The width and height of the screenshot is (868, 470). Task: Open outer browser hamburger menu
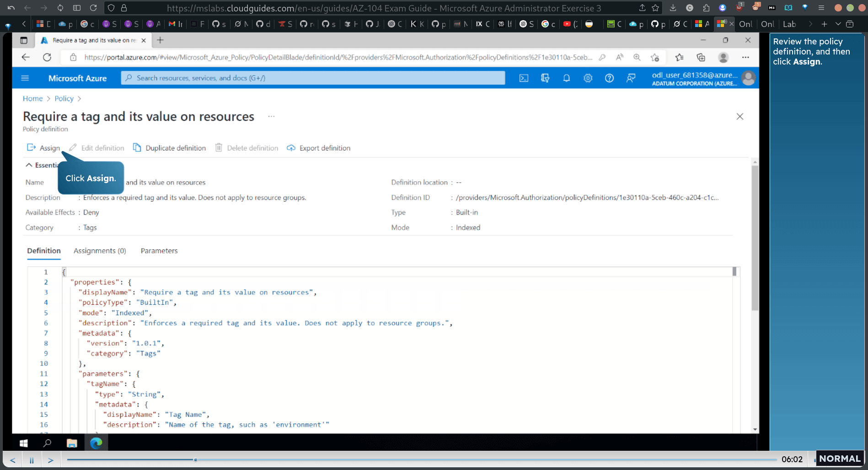pos(821,8)
